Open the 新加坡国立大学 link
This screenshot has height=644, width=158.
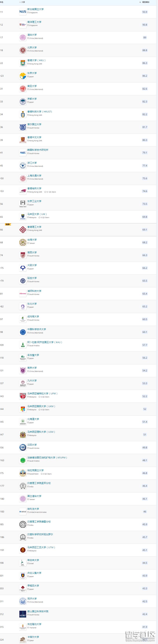(35, 9)
